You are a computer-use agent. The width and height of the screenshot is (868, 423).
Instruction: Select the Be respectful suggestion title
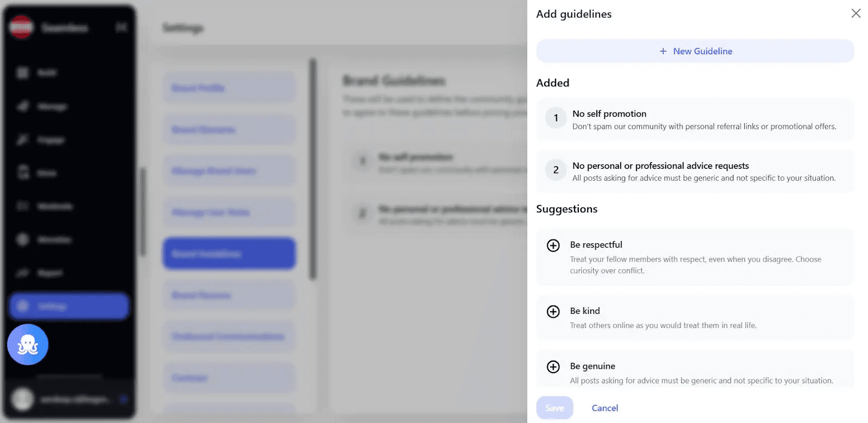pos(596,245)
